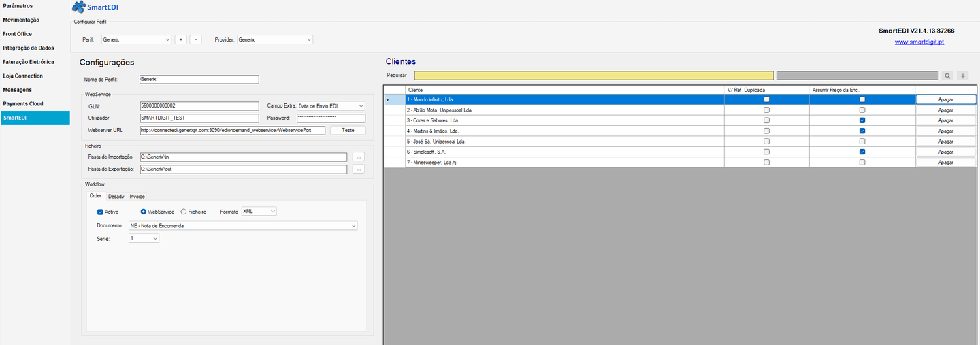
Task: Uncheck Assumir Preço da Enc. for Martins & Irmãos
Action: [x=862, y=131]
